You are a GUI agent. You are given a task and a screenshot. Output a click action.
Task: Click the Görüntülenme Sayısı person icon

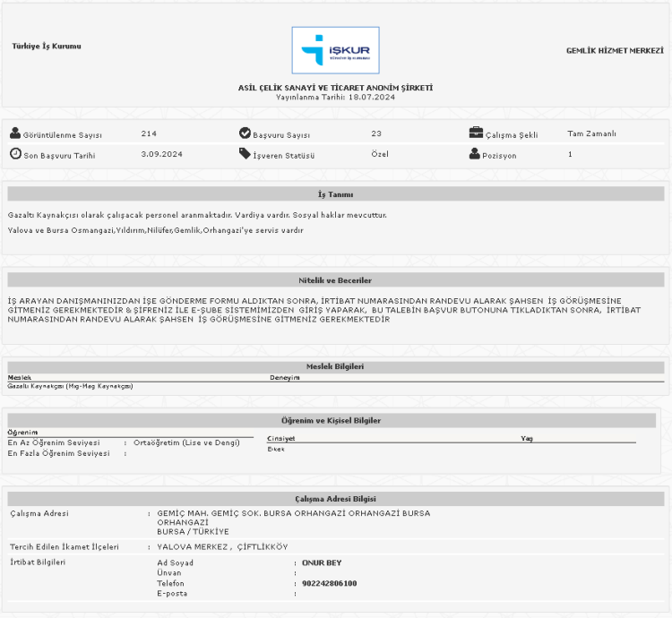pyautogui.click(x=15, y=133)
